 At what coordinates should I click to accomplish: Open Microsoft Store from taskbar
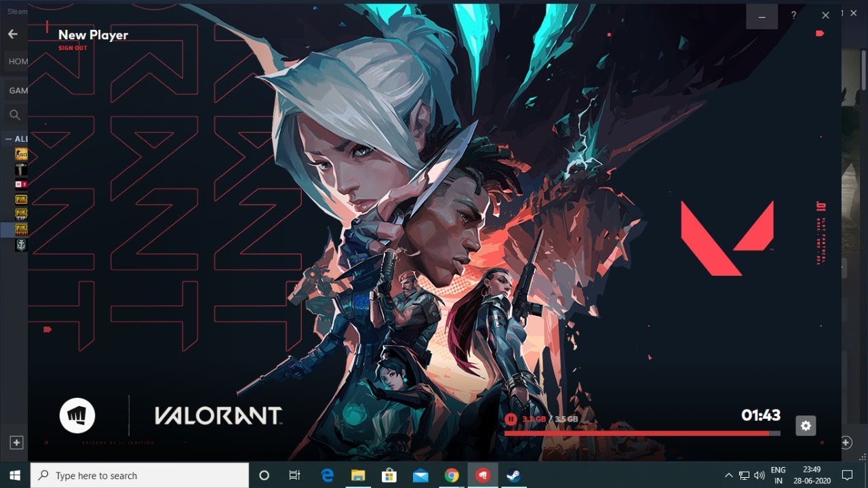[389, 475]
